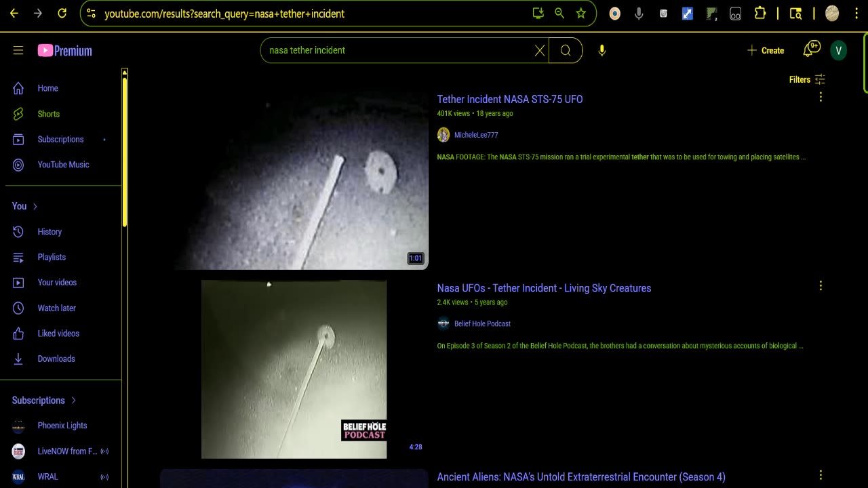The image size is (868, 488).
Task: Play the Belief Hole Podcast video thumbnail
Action: 294,369
